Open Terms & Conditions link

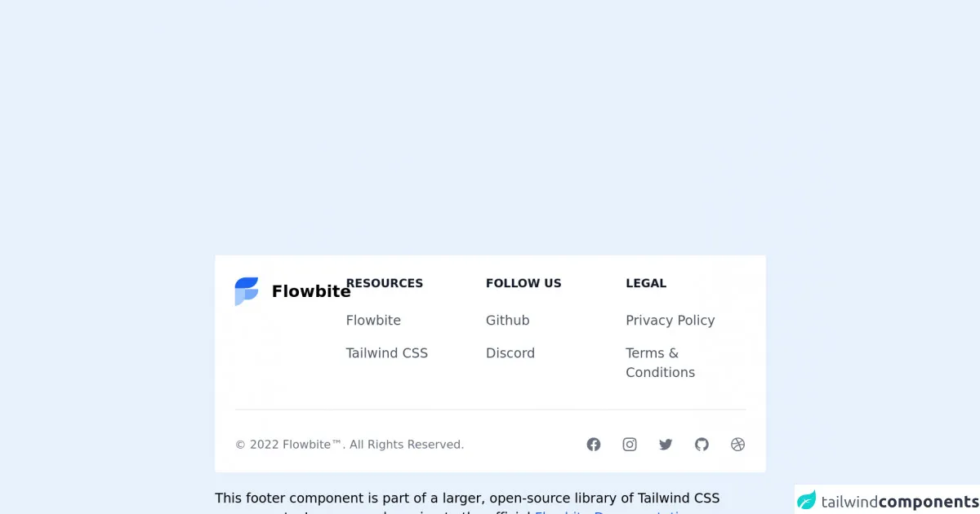660,363
